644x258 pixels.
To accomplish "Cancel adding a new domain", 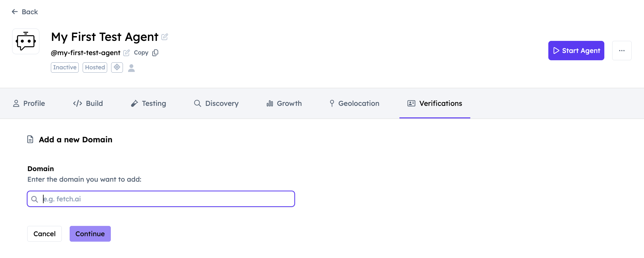I will tap(45, 234).
